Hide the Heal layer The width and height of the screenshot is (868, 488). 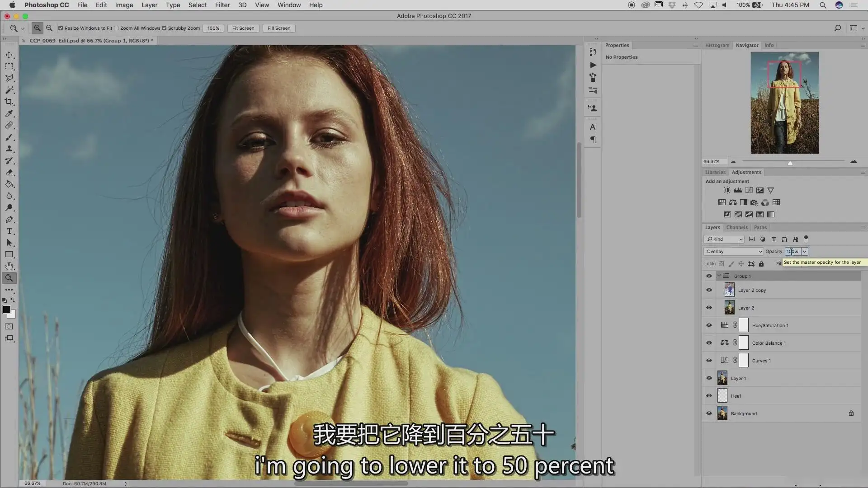pos(709,396)
